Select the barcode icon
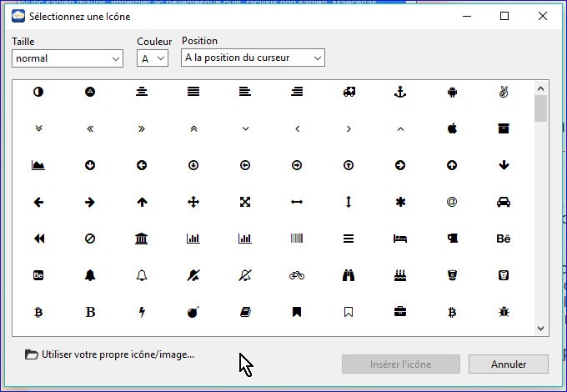Image resolution: width=567 pixels, height=392 pixels. pos(297,239)
